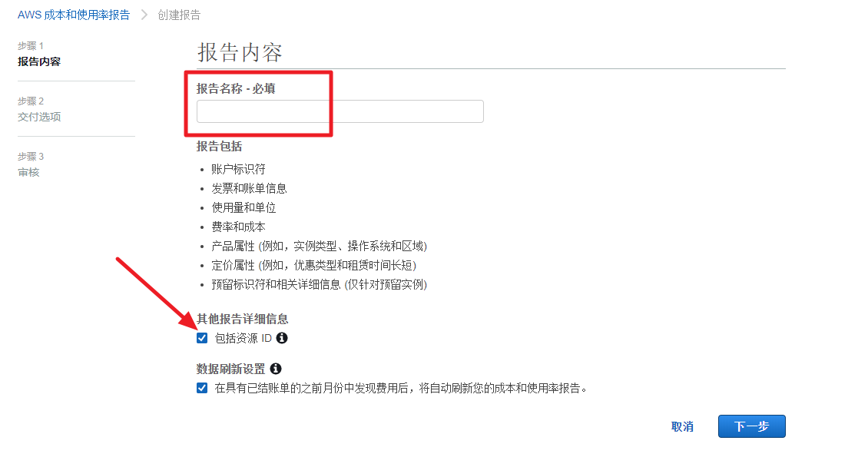This screenshot has height=467, width=868.
Task: Click the 发票和账单信息 list item
Action: coord(249,188)
